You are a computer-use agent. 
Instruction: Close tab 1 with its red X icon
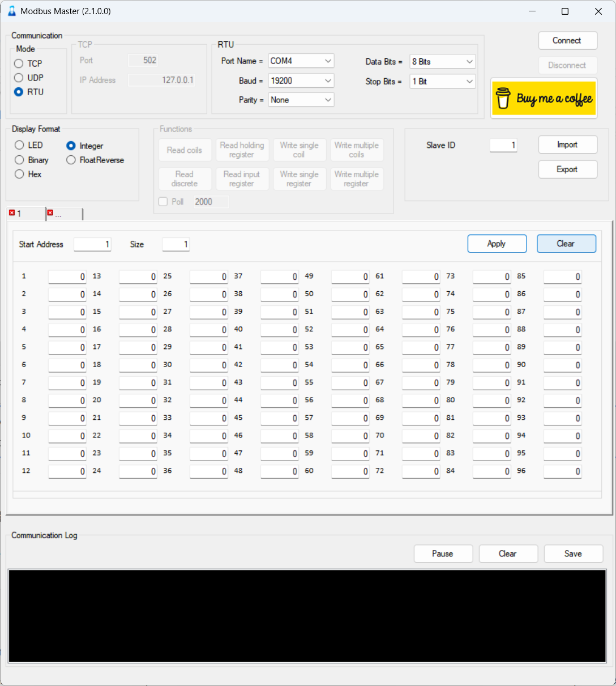[12, 213]
